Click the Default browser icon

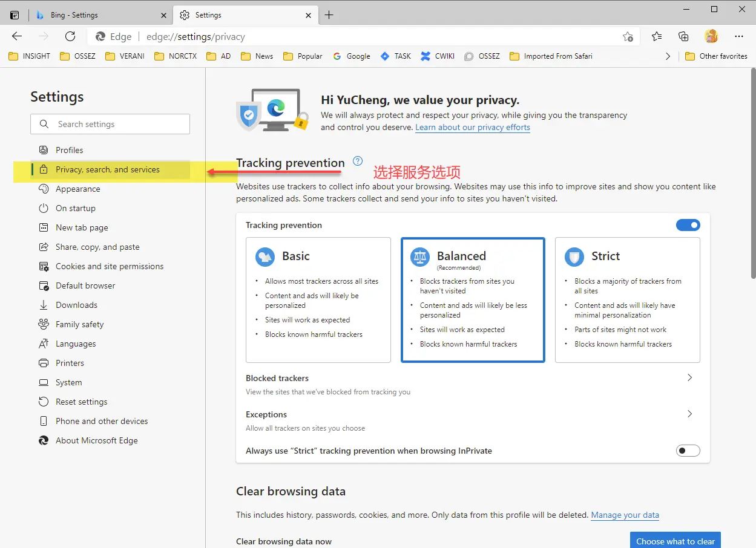[44, 285]
